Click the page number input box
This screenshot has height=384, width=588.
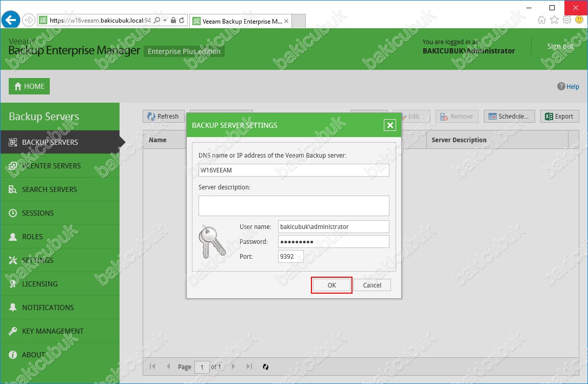click(x=202, y=367)
